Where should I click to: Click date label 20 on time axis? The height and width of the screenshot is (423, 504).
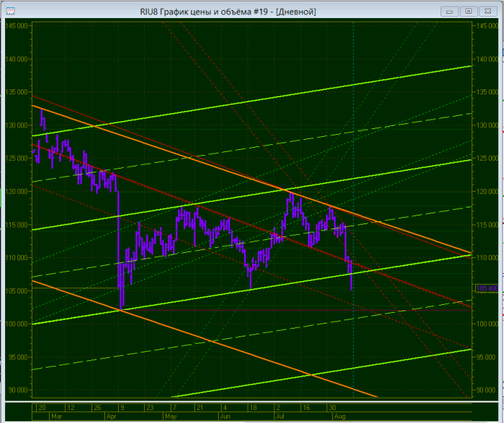pos(42,408)
